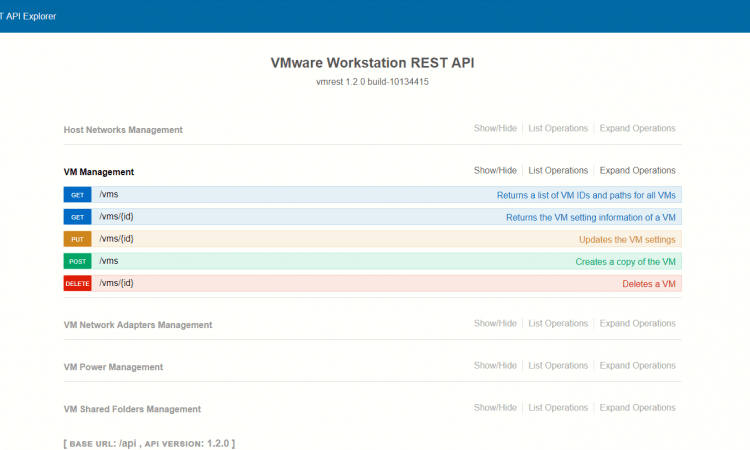Expand the VM Network Adapters Management heading
Screen dimensions: 750x450
pos(138,325)
